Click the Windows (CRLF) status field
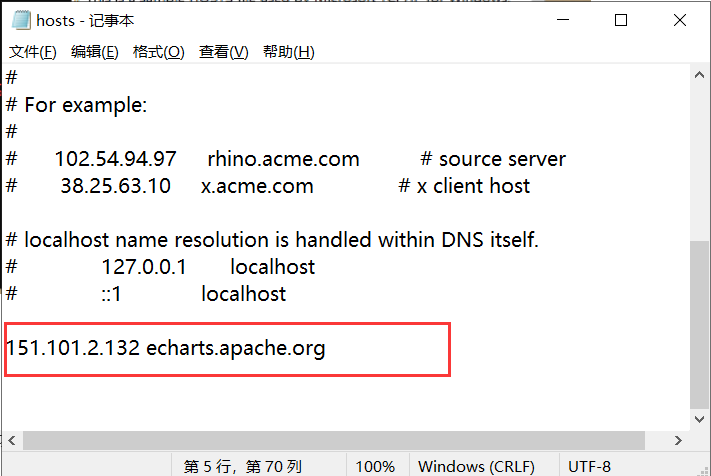 (x=476, y=466)
